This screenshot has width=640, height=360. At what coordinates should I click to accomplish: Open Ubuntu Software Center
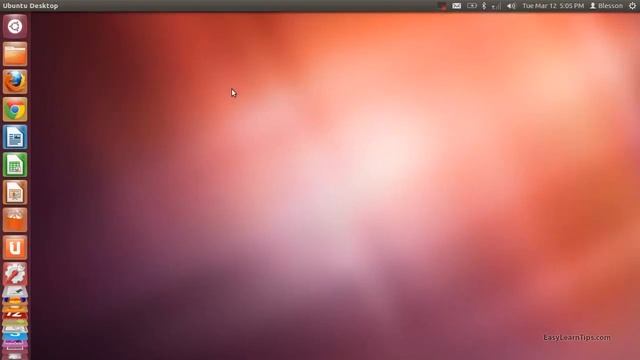[x=15, y=220]
